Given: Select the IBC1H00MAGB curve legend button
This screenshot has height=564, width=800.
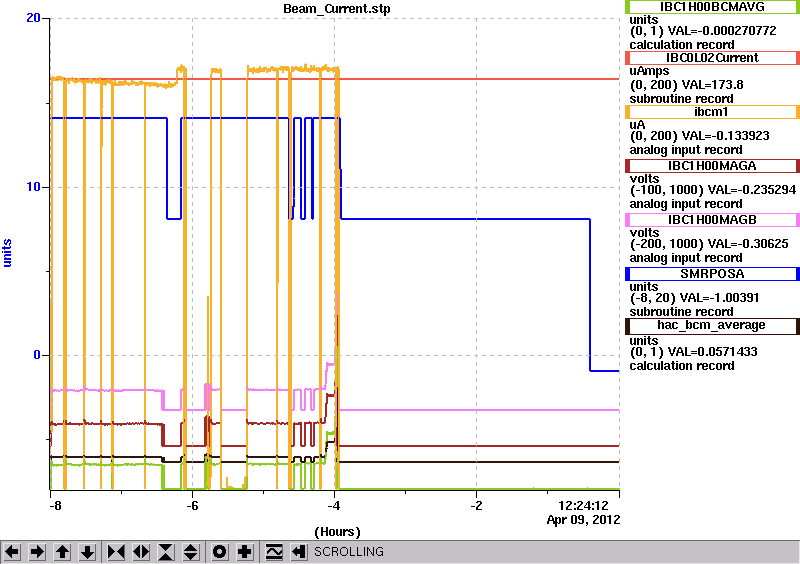Looking at the screenshot, I should point(712,220).
